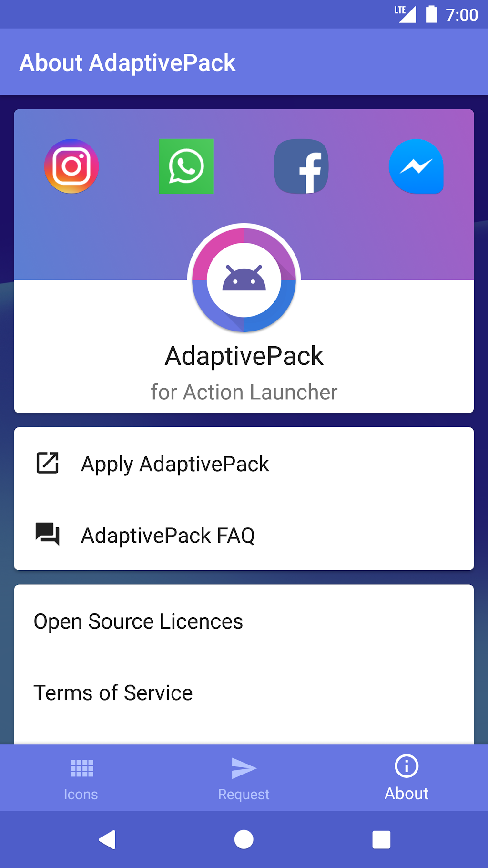Tap the WhatsApp icon preview
This screenshot has width=488, height=868.
click(186, 166)
